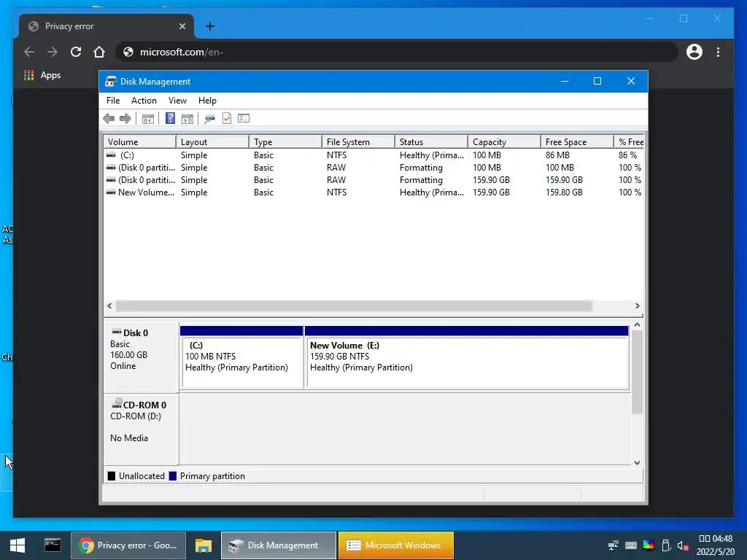Select New Volume (E:) partition block
The width and height of the screenshot is (747, 560).
[x=467, y=358]
